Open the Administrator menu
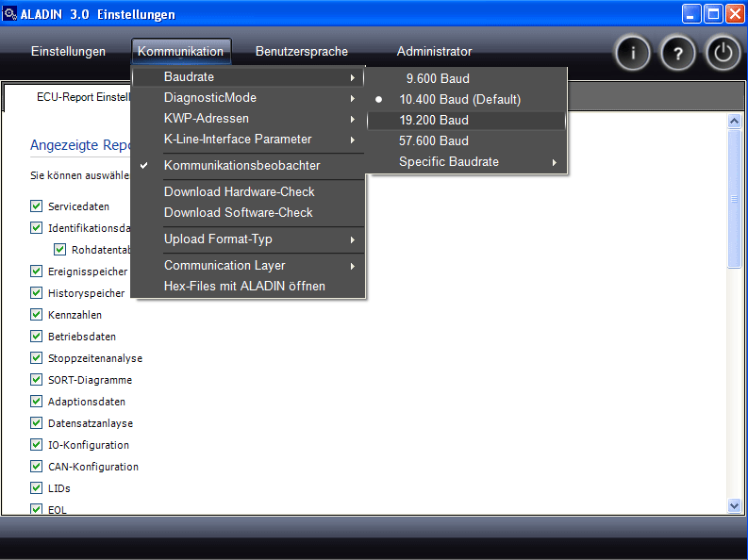The width and height of the screenshot is (748, 560). tap(434, 52)
